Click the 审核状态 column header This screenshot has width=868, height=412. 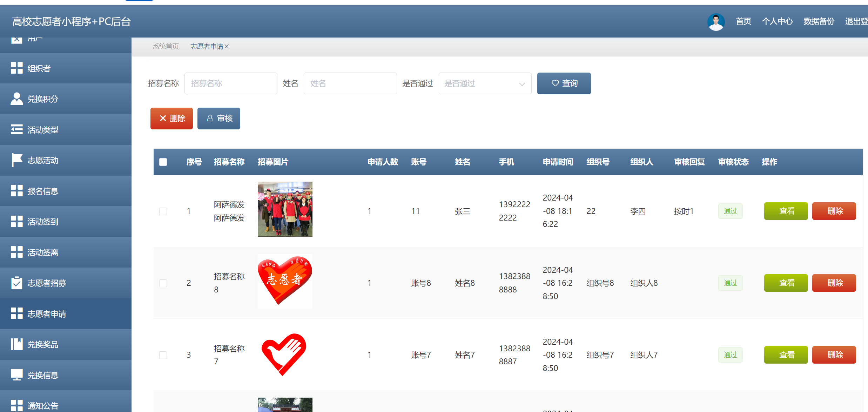click(x=733, y=162)
